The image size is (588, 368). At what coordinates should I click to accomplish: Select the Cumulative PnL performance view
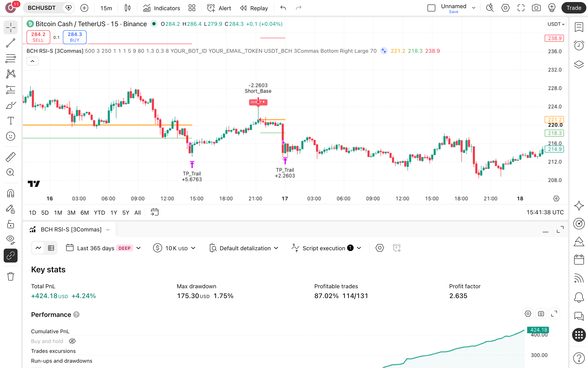pos(50,331)
